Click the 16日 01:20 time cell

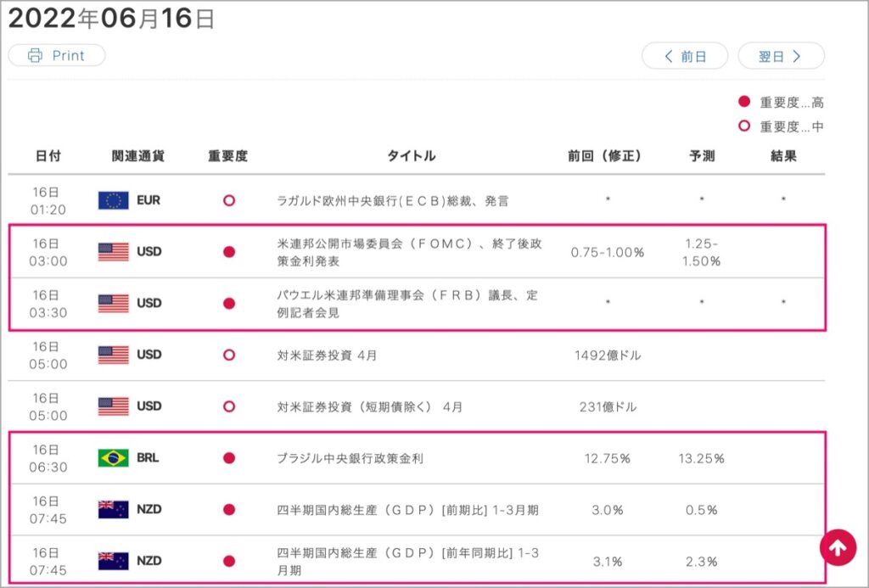(x=48, y=200)
